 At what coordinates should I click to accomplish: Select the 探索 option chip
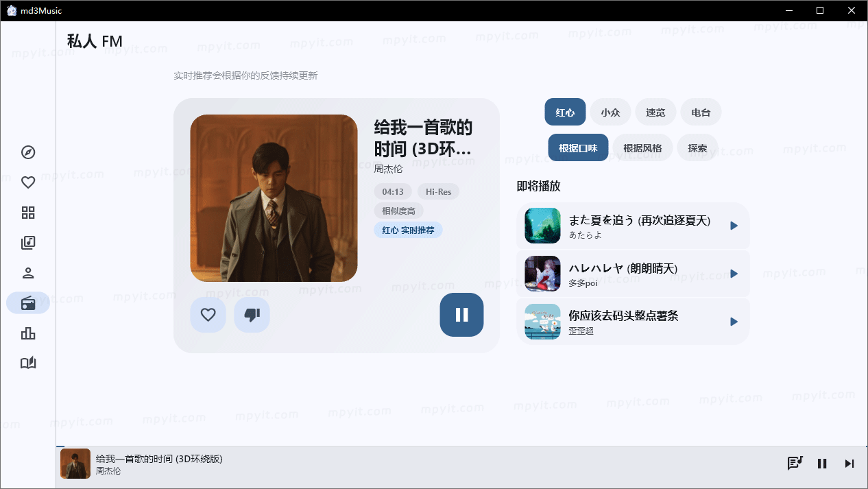[x=697, y=147]
